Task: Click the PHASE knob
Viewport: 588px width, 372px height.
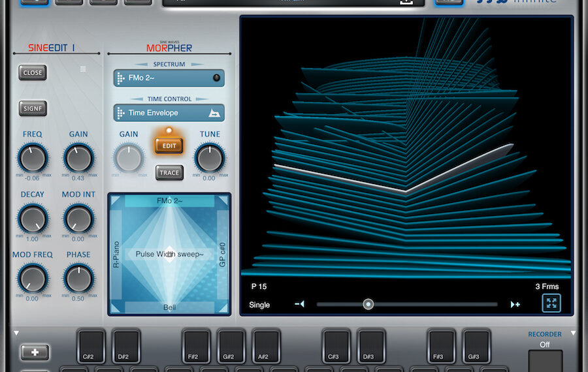Action: [78, 278]
